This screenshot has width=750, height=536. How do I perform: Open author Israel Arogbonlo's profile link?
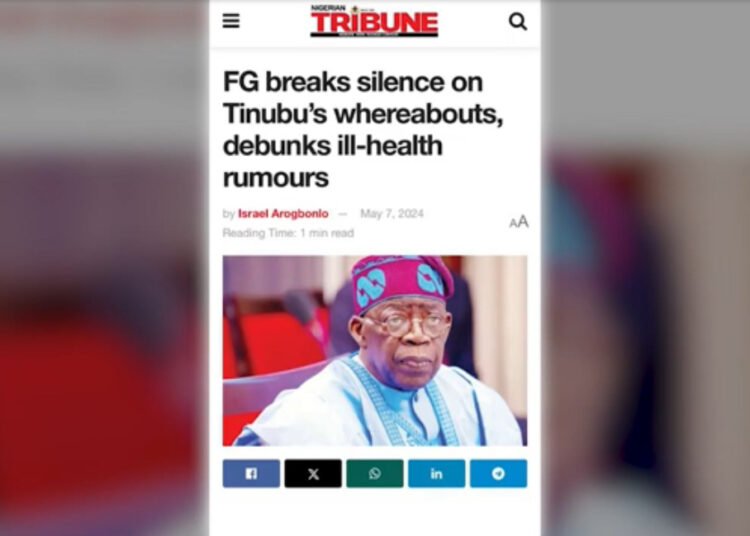[283, 213]
